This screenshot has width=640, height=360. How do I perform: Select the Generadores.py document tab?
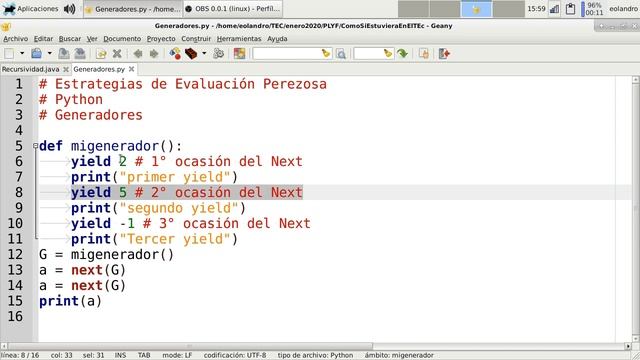99,69
